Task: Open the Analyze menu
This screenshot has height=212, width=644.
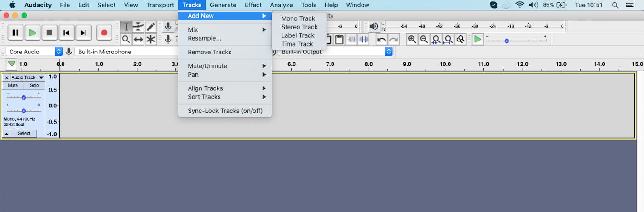Action: tap(281, 5)
